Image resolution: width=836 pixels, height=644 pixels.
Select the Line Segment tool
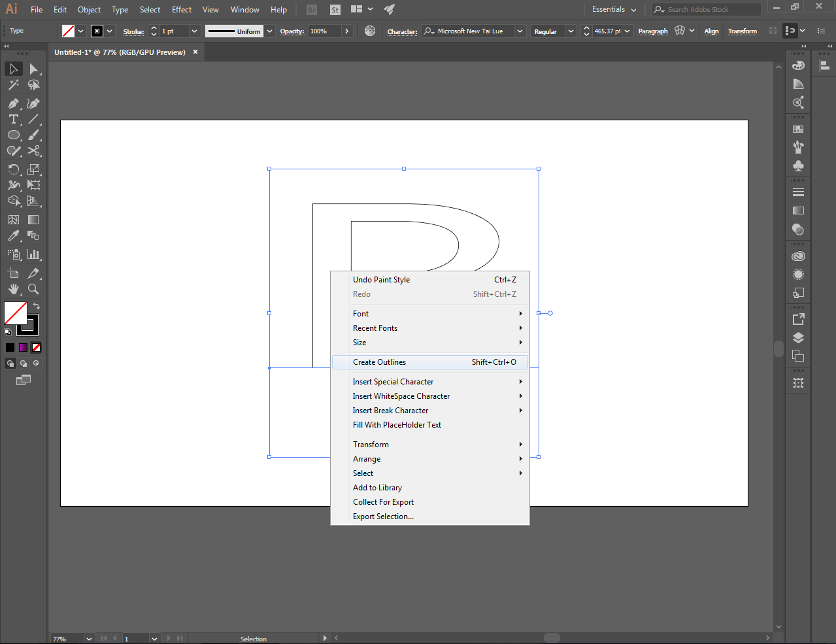click(33, 119)
